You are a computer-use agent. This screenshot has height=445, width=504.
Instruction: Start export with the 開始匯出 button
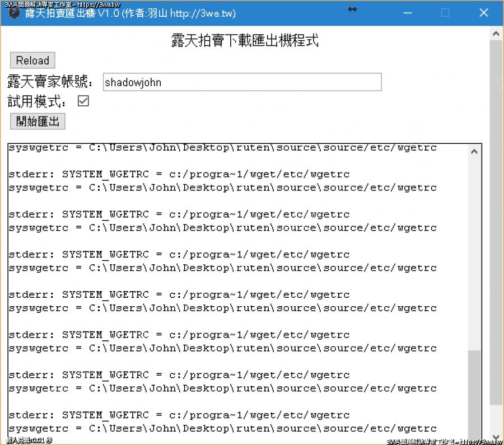(x=38, y=121)
